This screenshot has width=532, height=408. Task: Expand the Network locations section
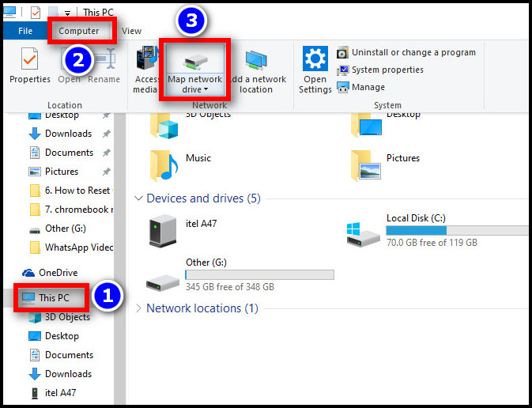138,308
